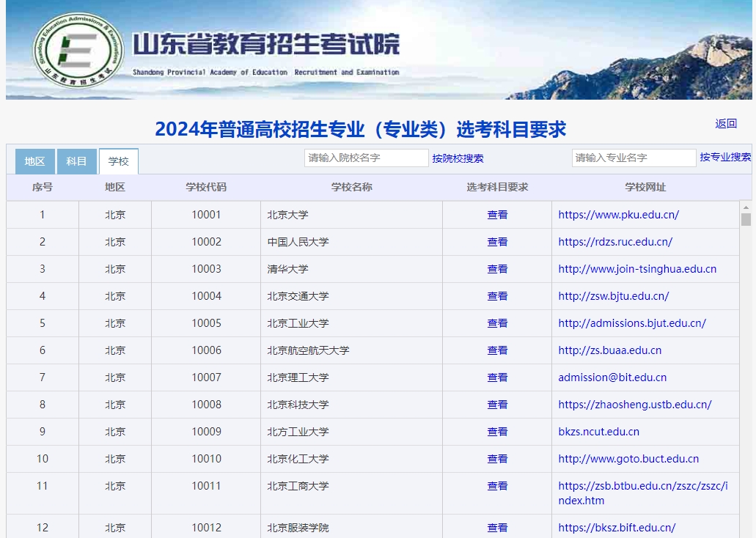Image resolution: width=756 pixels, height=538 pixels.
Task: Switch to the 科目 tab
Action: click(x=76, y=161)
